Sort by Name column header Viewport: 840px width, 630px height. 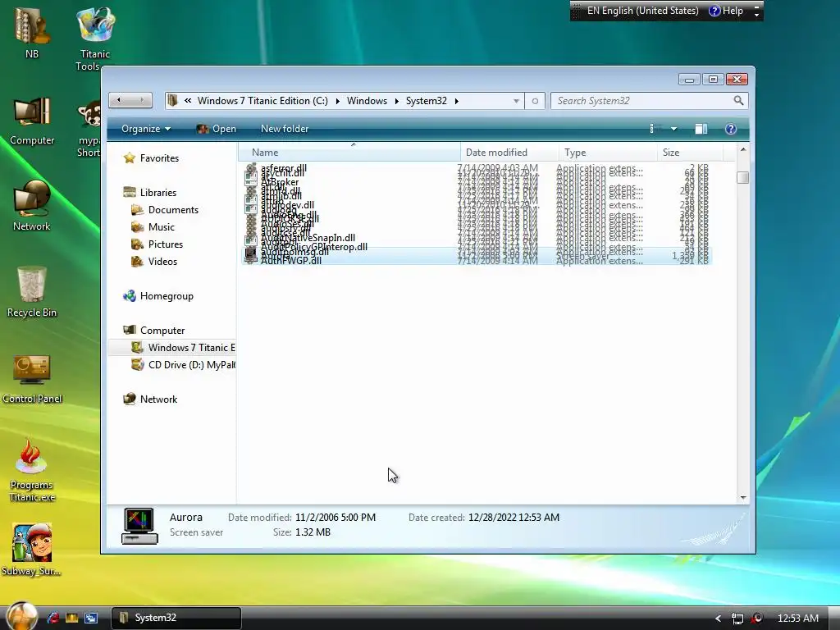click(x=349, y=152)
